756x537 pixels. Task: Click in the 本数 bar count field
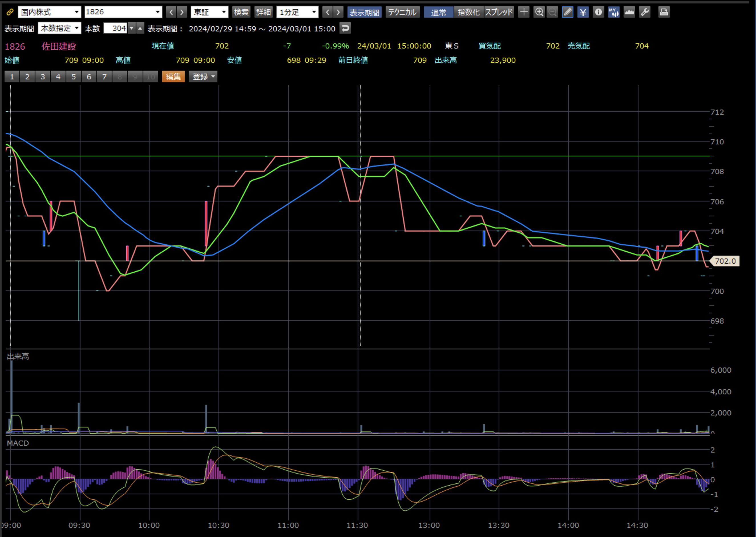pyautogui.click(x=115, y=29)
